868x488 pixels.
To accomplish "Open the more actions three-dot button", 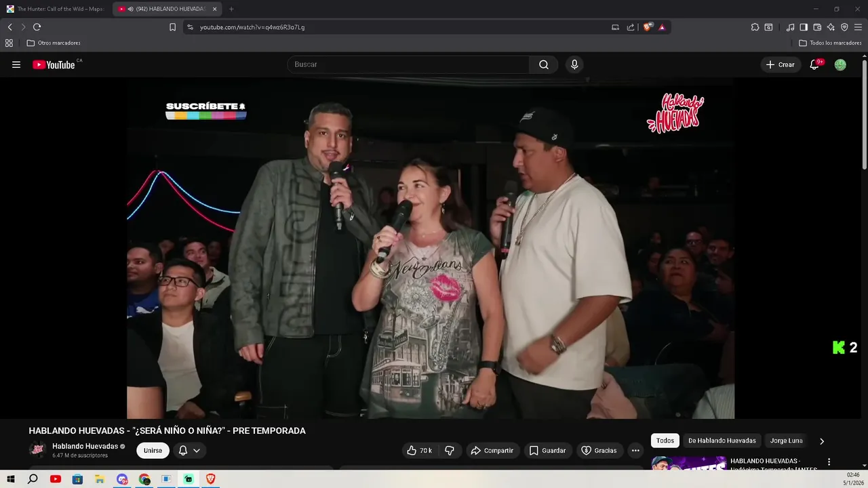I will click(635, 450).
